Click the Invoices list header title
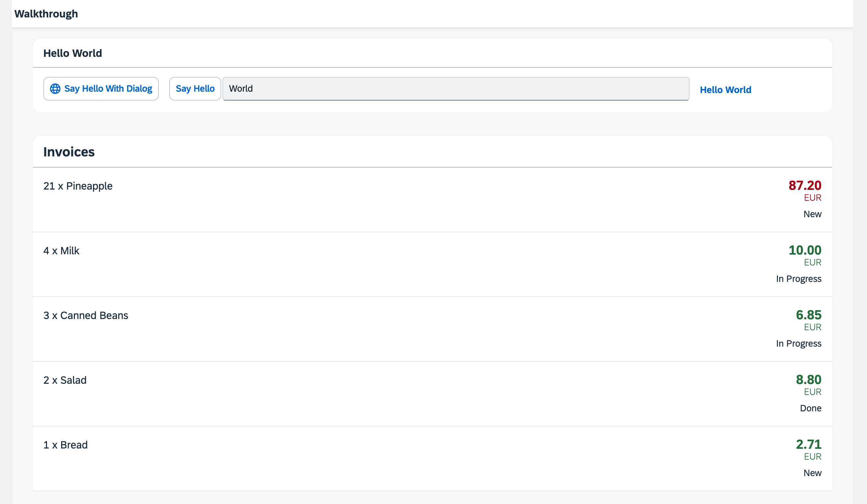 pos(69,152)
